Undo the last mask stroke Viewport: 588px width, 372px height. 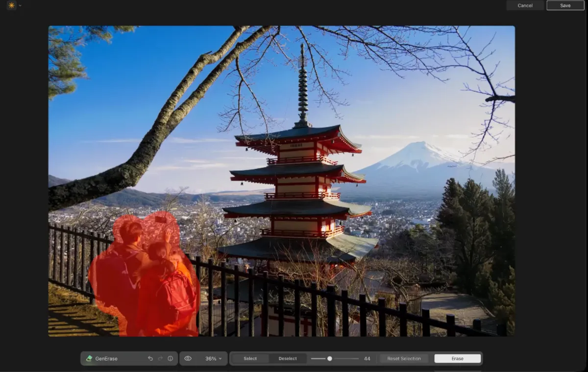pyautogui.click(x=150, y=358)
